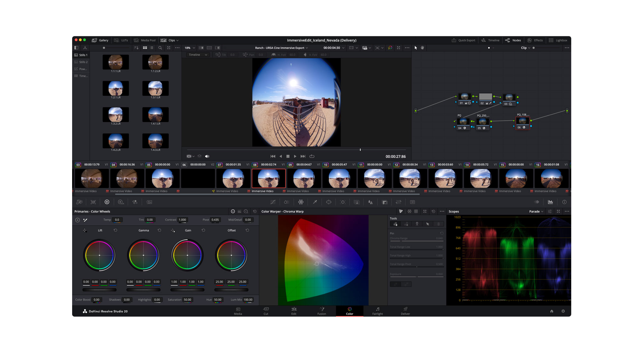644x352 pixels.
Task: Switch to the Deliver page tab
Action: pyautogui.click(x=405, y=311)
